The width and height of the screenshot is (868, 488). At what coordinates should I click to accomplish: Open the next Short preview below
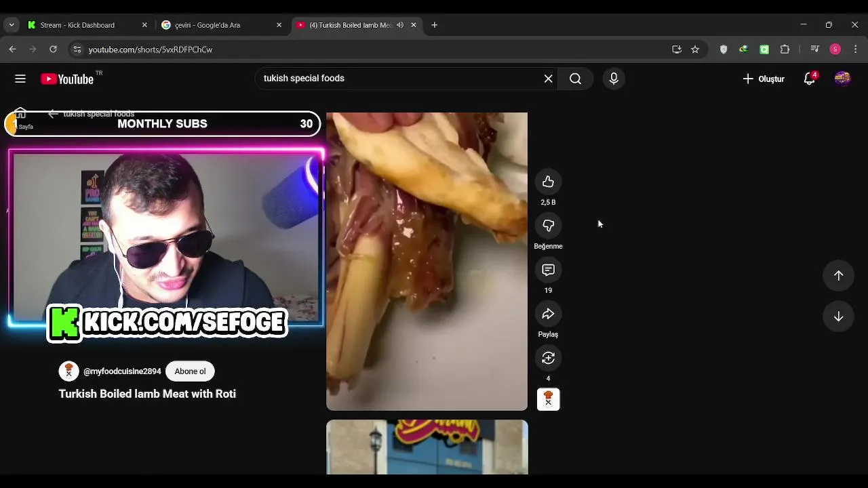427,447
